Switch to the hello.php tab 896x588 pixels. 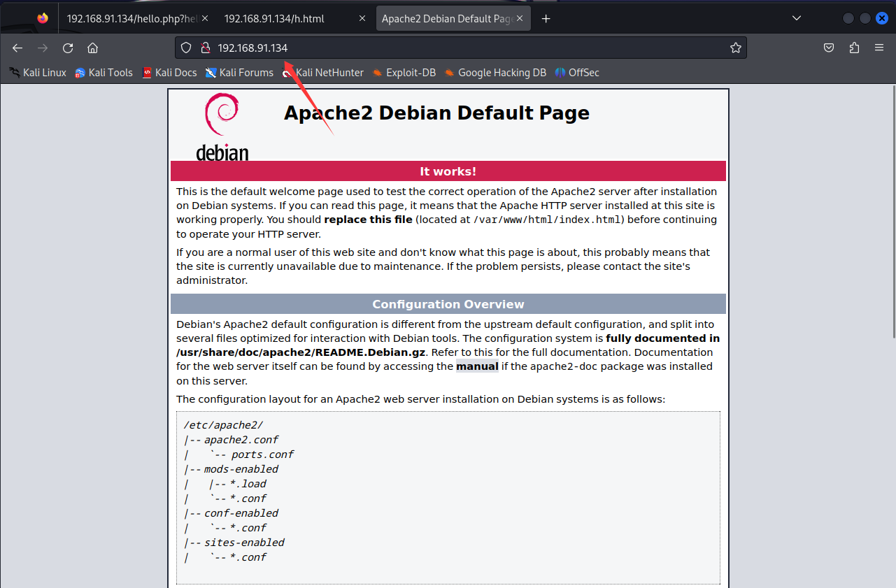[132, 18]
